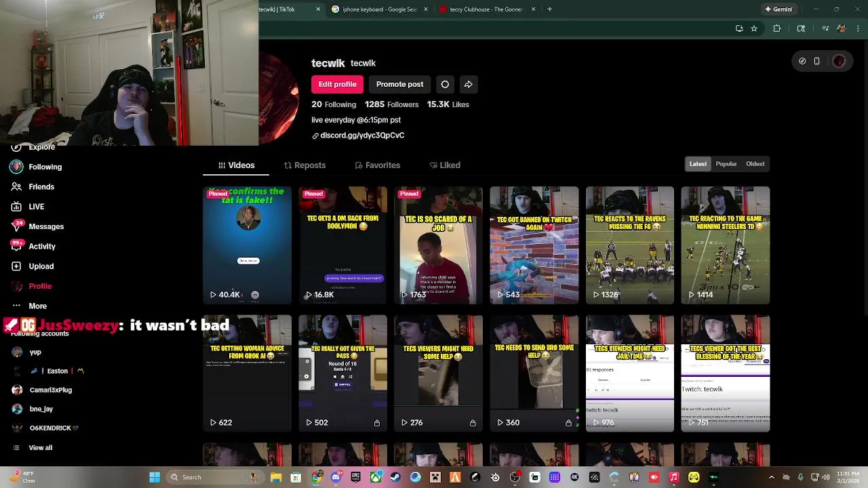868x488 pixels.
Task: Open Steam from the taskbar
Action: (x=395, y=477)
